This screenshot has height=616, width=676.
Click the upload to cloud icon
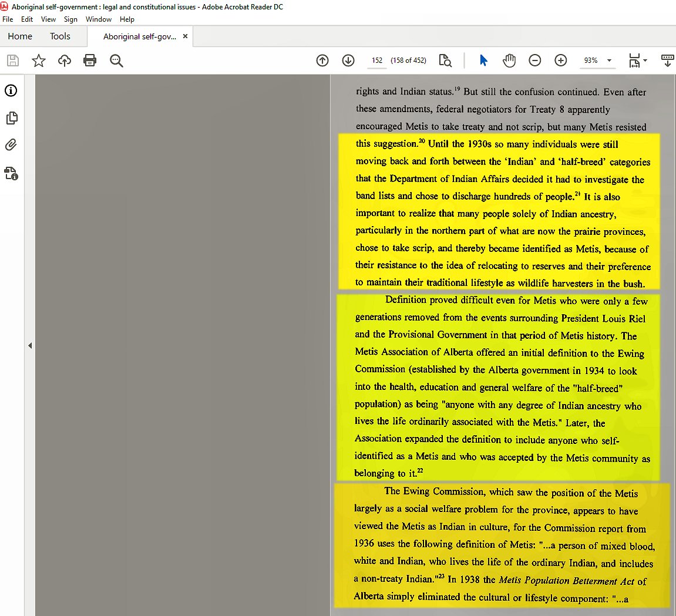(64, 60)
